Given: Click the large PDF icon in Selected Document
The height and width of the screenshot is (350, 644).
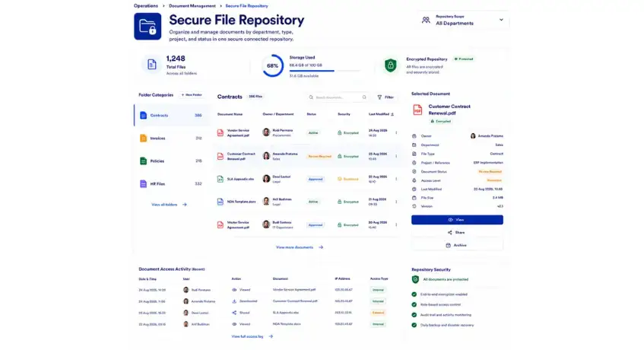Looking at the screenshot, I should (x=417, y=110).
